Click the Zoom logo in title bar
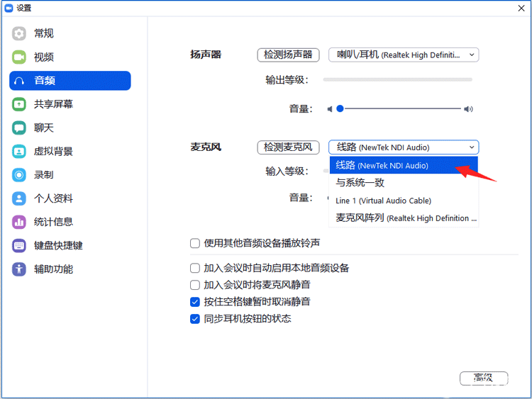This screenshot has width=532, height=399. pyautogui.click(x=9, y=8)
